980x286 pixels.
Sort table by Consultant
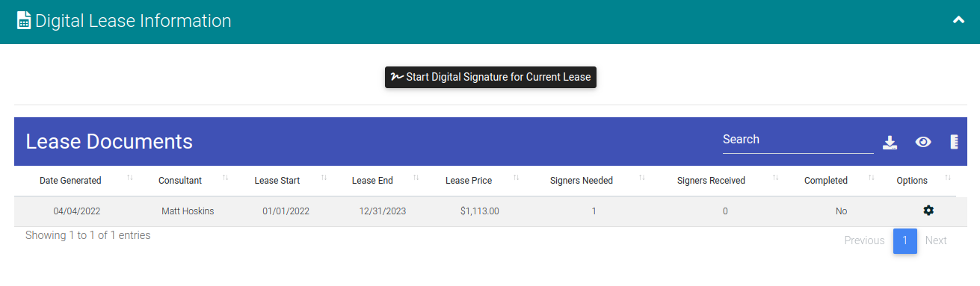click(x=180, y=181)
